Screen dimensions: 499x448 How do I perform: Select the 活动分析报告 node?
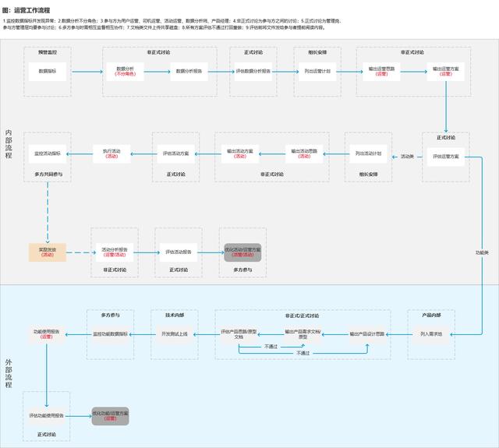[x=115, y=252]
